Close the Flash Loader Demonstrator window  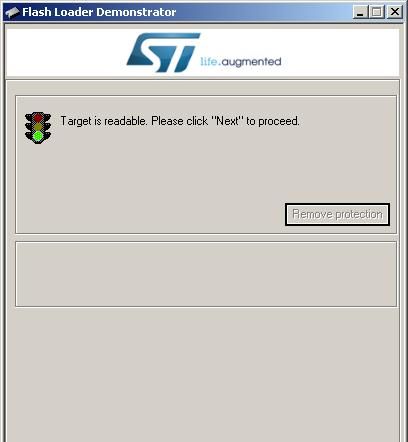click(395, 12)
